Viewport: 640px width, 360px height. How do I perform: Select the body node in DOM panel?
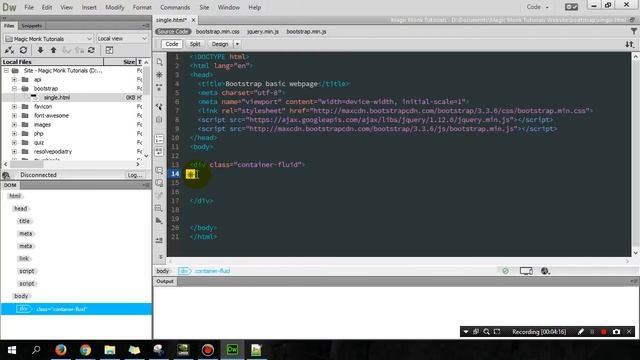[21, 296]
